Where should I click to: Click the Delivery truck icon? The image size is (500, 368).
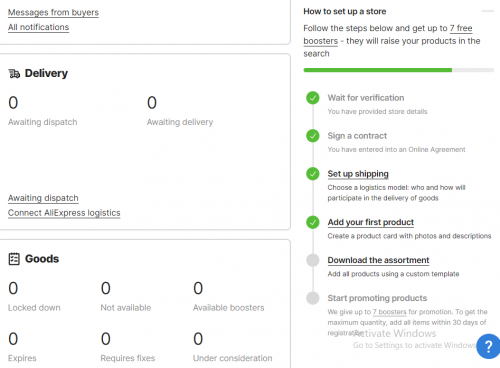(x=14, y=73)
